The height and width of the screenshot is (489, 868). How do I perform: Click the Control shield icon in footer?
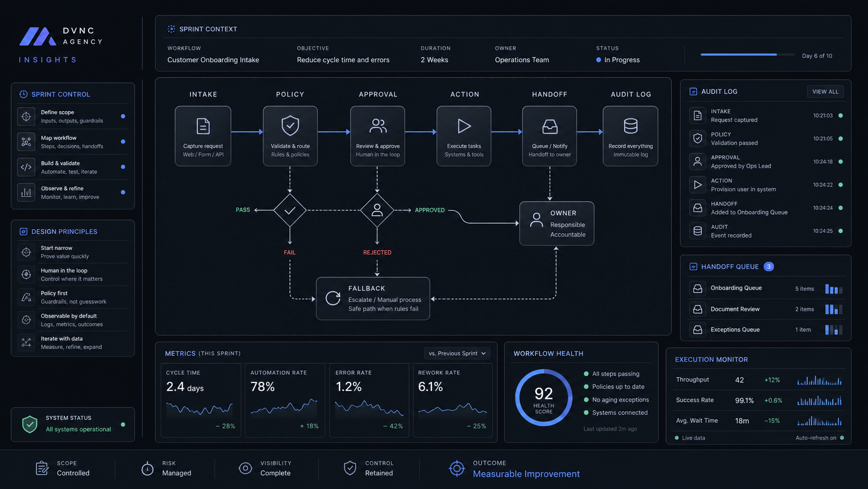coord(350,468)
